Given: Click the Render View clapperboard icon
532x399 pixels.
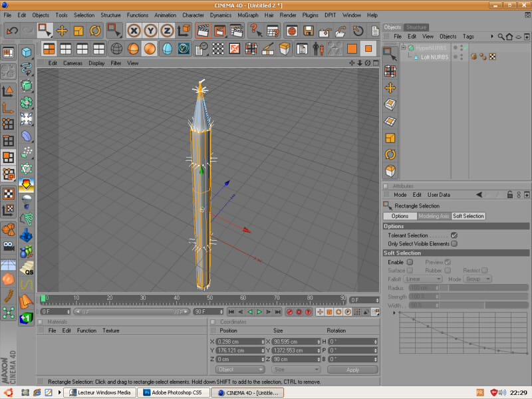Looking at the screenshot, I should [x=203, y=31].
